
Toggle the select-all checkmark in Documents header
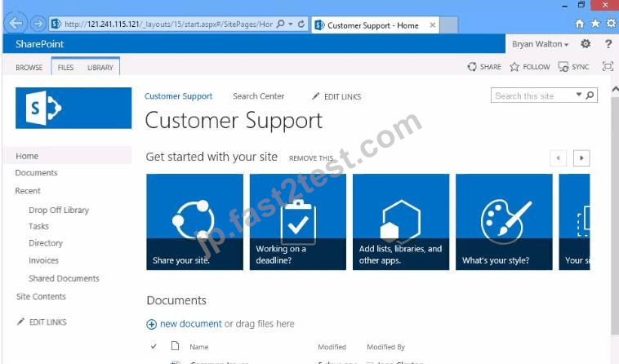[x=154, y=346]
